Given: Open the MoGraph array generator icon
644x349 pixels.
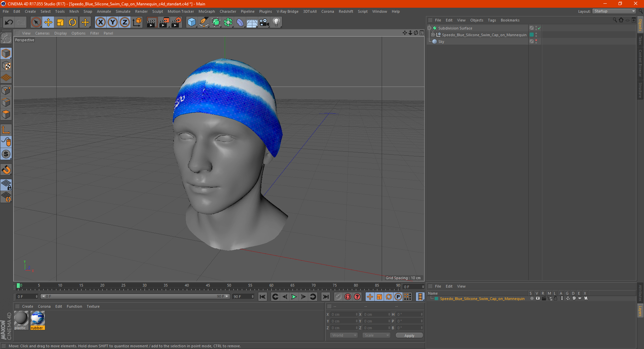Looking at the screenshot, I should coord(228,22).
